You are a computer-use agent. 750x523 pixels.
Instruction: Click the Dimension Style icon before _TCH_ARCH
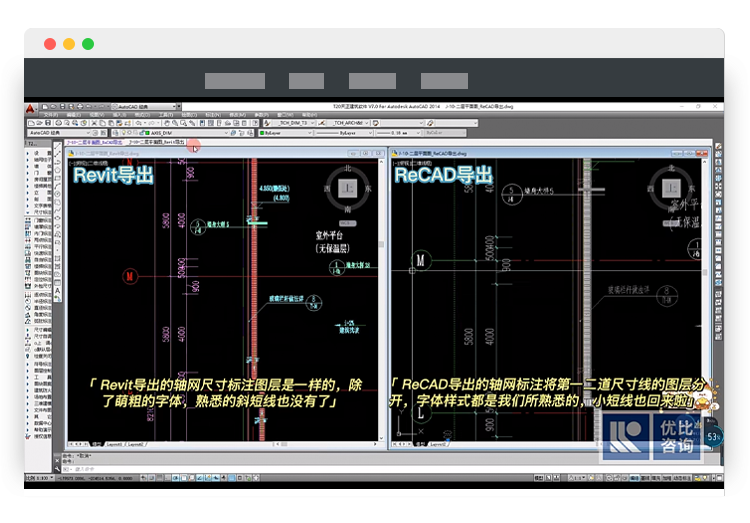click(x=321, y=123)
